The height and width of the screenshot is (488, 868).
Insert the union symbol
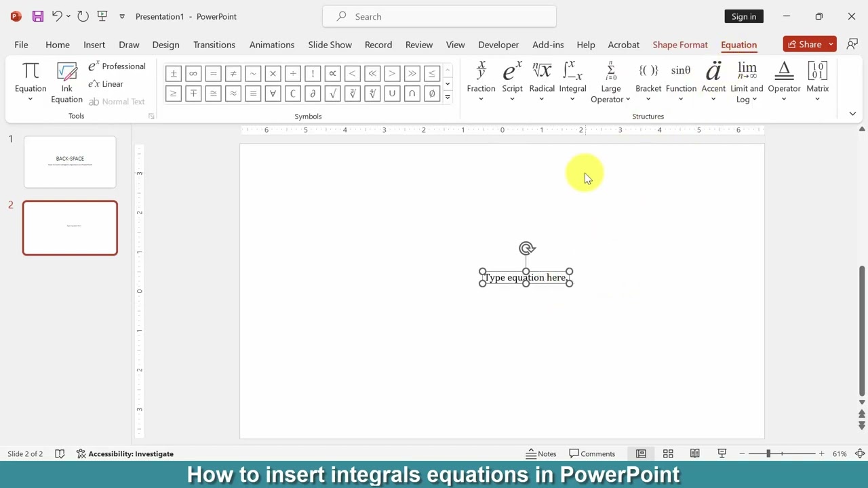392,94
